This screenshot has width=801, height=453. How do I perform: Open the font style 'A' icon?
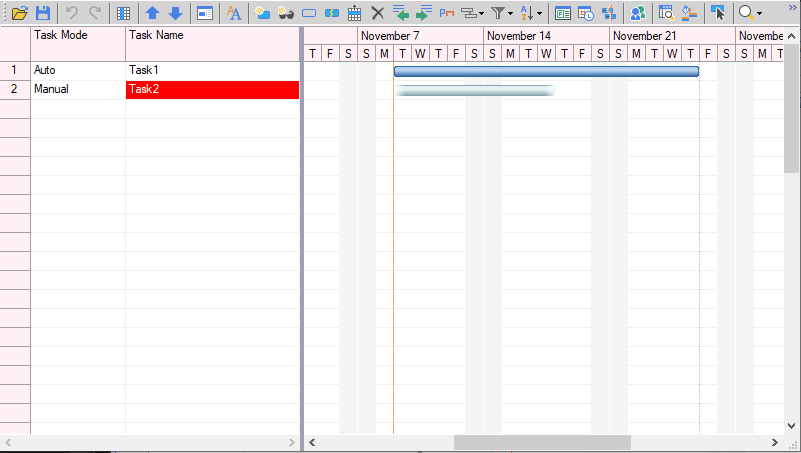[233, 13]
